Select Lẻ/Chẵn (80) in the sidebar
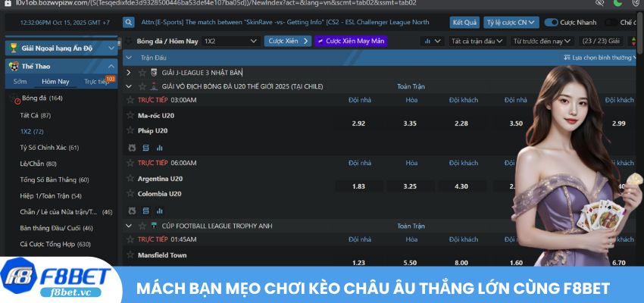The image size is (644, 303). click(x=38, y=164)
